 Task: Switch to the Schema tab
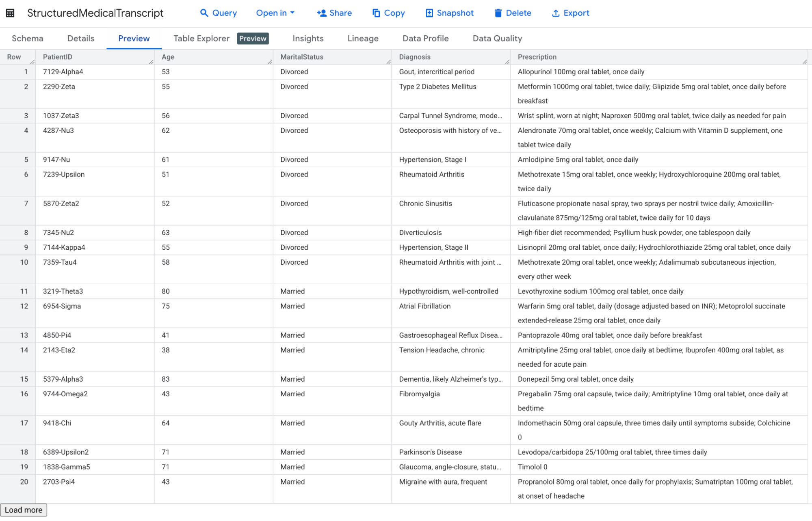point(28,39)
